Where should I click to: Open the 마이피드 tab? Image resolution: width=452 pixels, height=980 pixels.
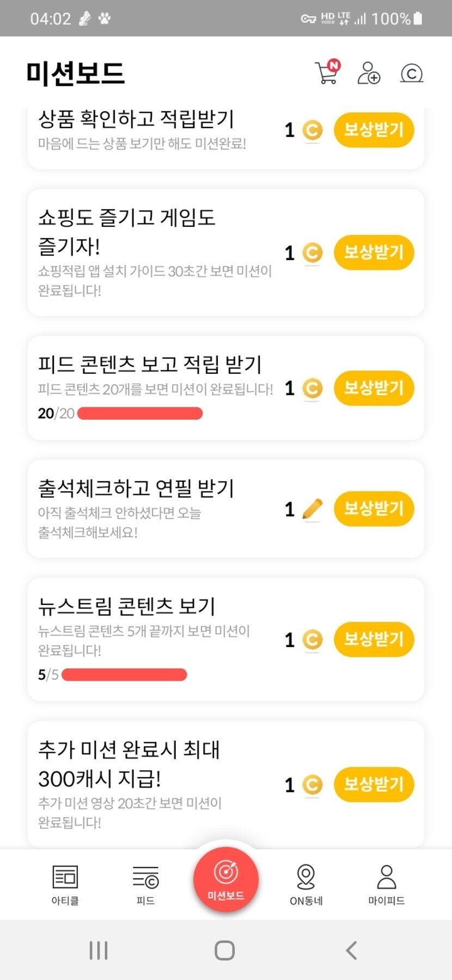386,885
